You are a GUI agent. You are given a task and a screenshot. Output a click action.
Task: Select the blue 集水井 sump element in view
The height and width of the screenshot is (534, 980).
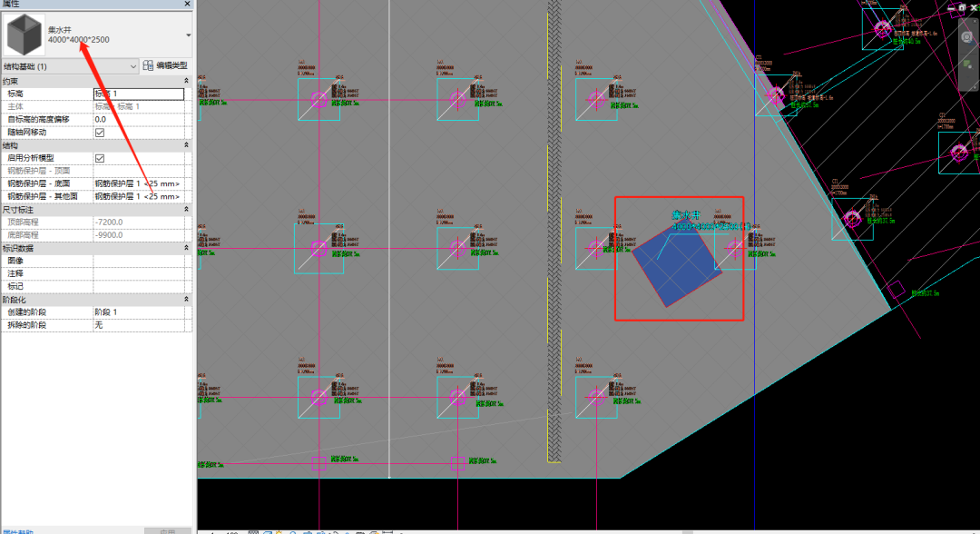tap(677, 264)
